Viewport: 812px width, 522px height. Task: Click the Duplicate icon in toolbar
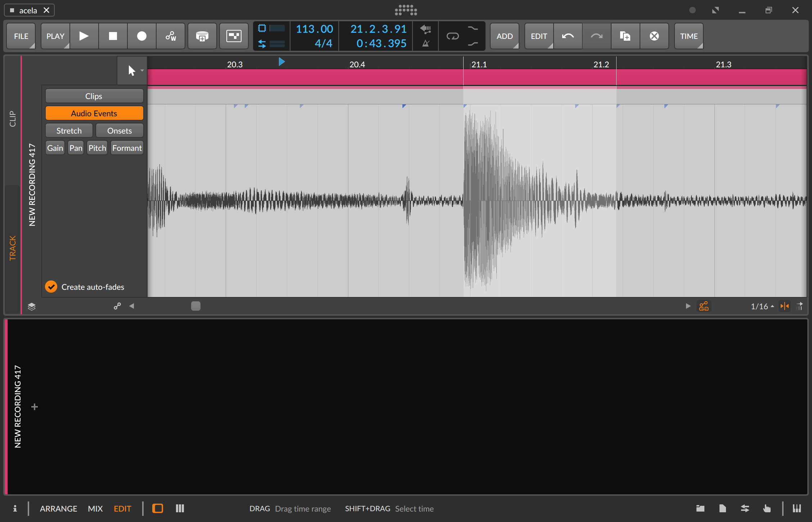click(x=625, y=36)
